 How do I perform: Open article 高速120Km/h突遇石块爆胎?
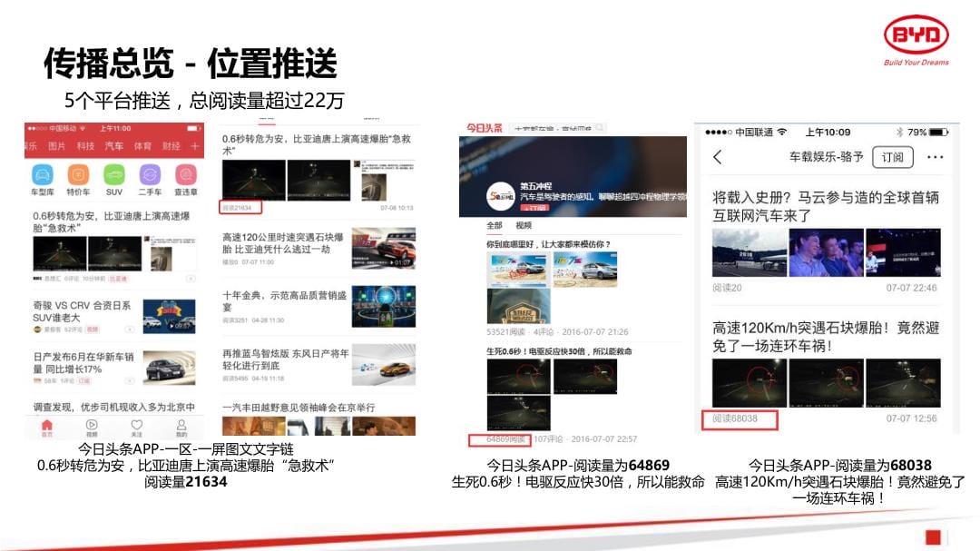point(826,337)
